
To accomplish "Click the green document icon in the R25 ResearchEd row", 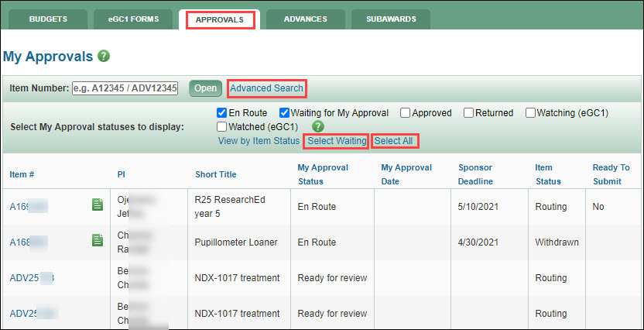I will (x=98, y=205).
